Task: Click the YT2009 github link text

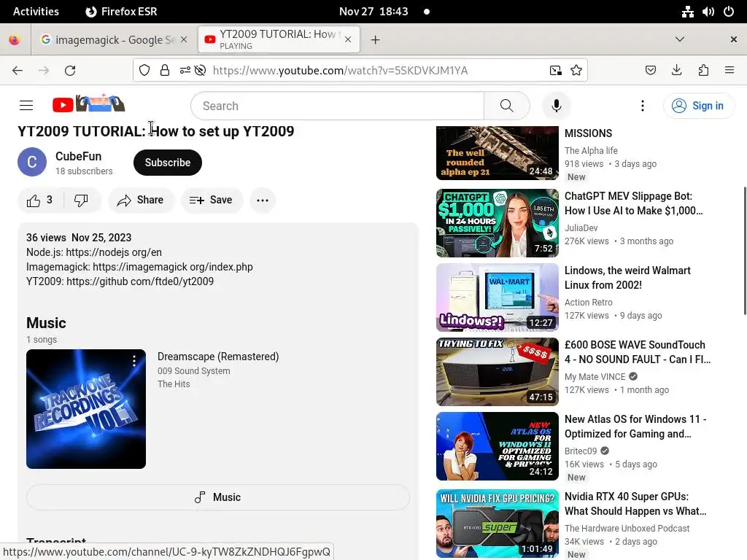Action: point(140,281)
